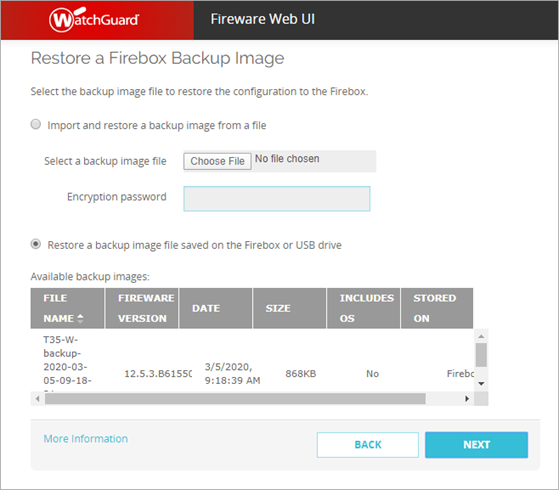Image resolution: width=559 pixels, height=490 pixels.
Task: Click the horizontal scrollbar thumb
Action: coord(235,399)
